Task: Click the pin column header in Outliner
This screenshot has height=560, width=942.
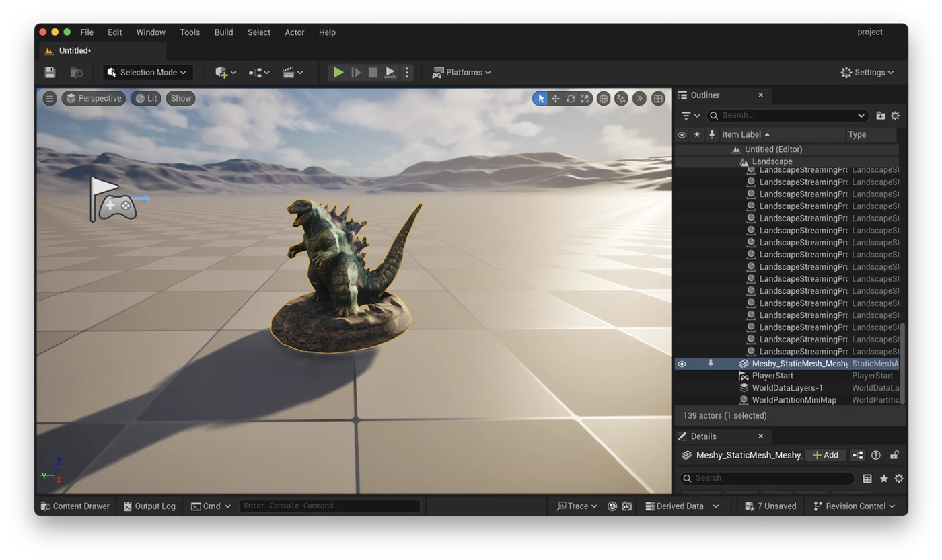Action: pos(711,135)
